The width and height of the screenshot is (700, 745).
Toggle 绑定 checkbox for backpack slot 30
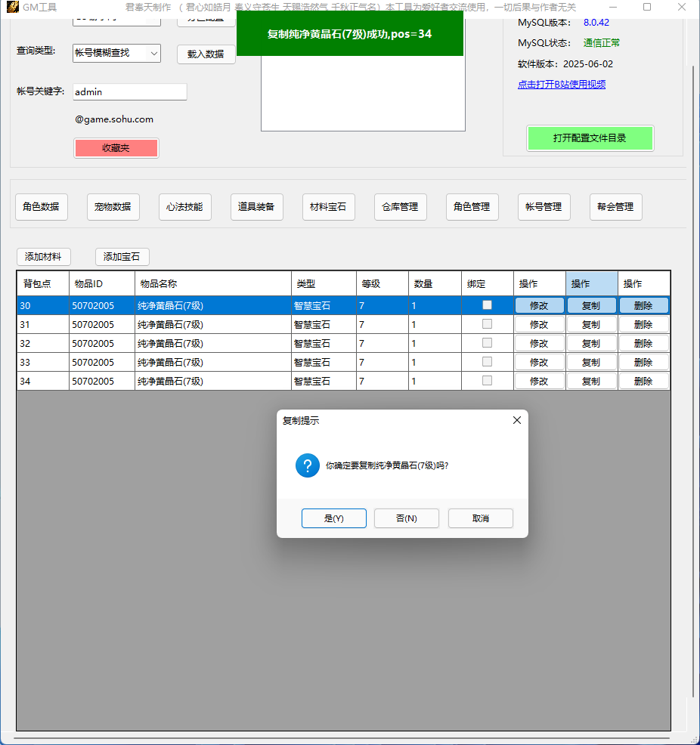pos(488,305)
